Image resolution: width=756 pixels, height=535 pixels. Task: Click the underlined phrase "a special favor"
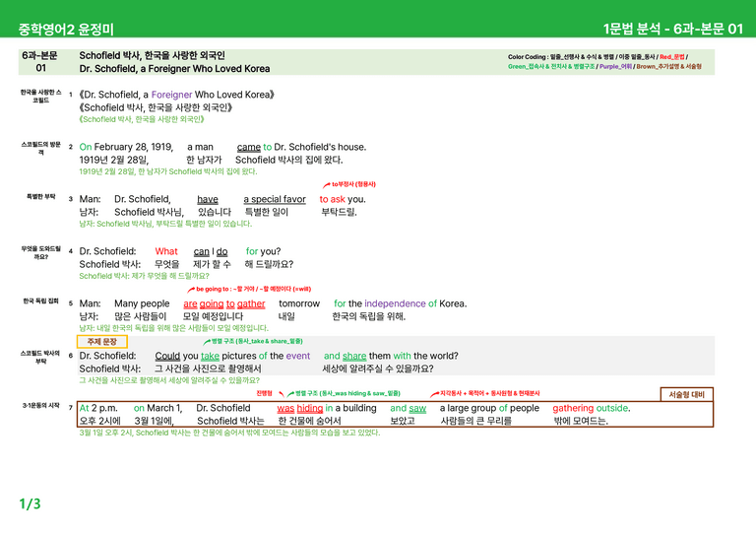pyautogui.click(x=275, y=199)
